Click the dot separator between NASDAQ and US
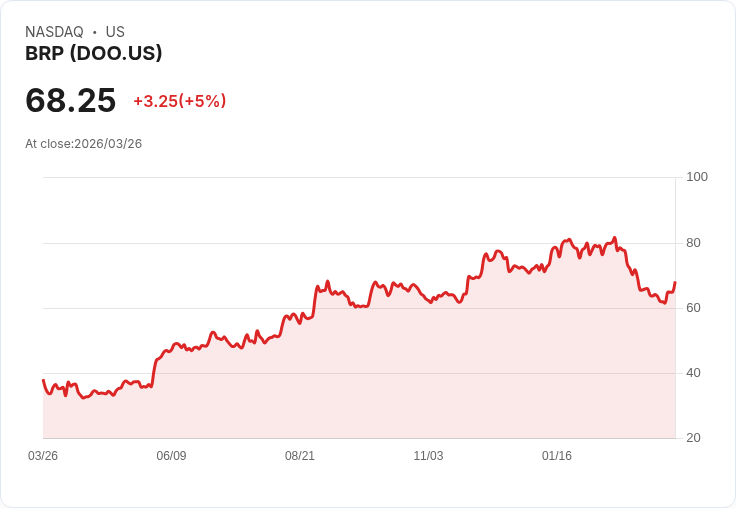The height and width of the screenshot is (508, 736). pos(95,32)
